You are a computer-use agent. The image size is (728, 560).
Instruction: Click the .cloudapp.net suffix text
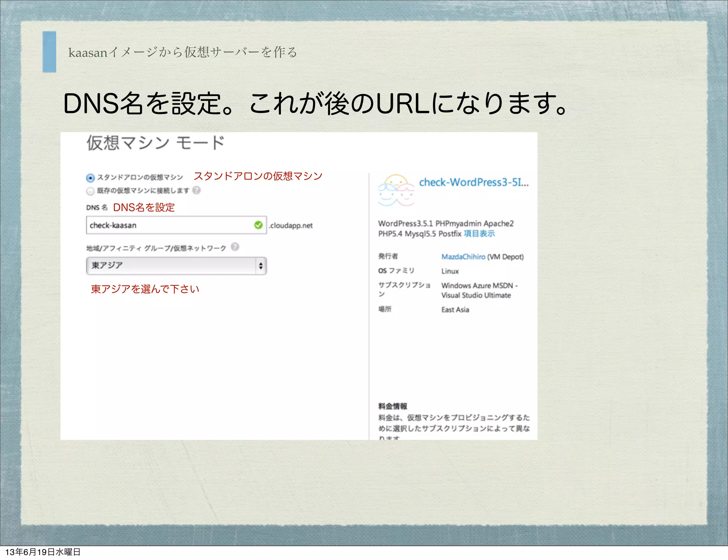pyautogui.click(x=291, y=226)
